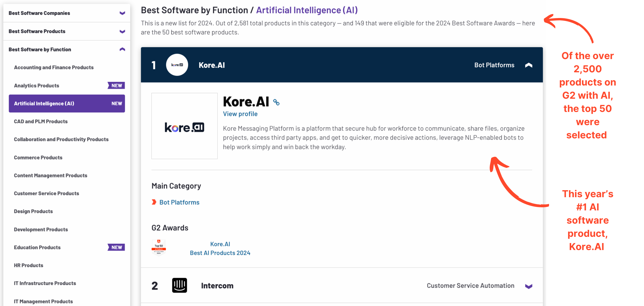Click Bot Platforms label in Kore.AI header
This screenshot has height=306, width=644.
click(x=494, y=65)
